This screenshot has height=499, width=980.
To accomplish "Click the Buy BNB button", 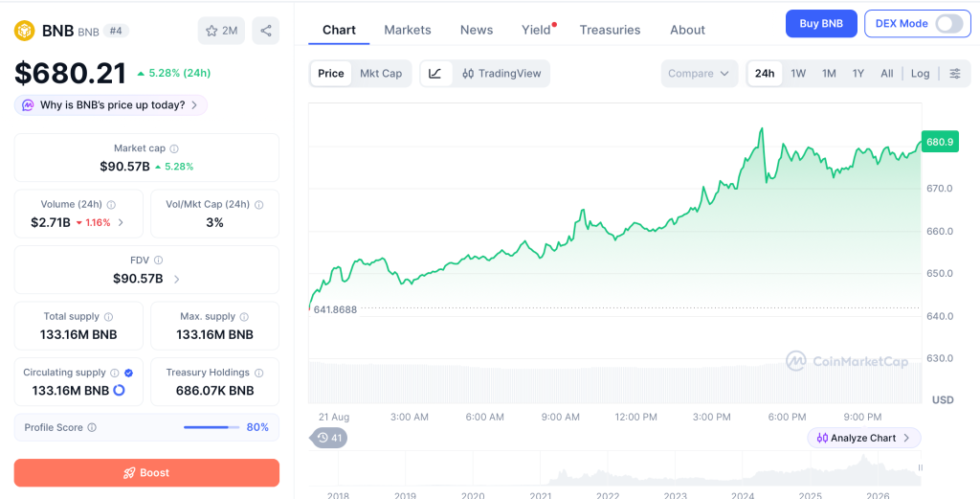I will tap(821, 24).
